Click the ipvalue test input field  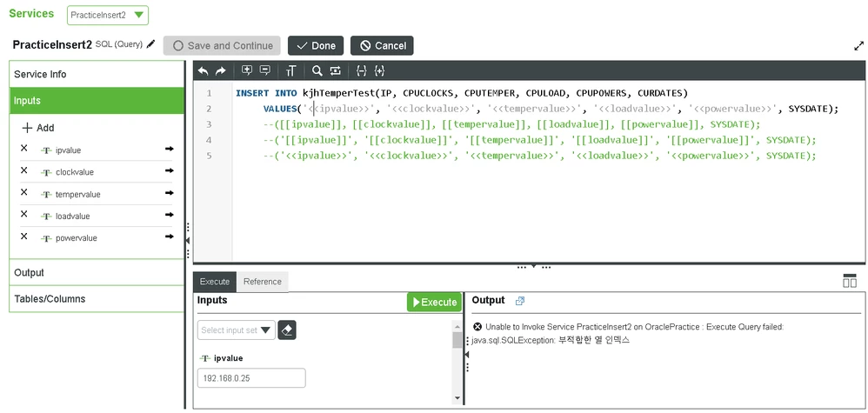click(251, 378)
